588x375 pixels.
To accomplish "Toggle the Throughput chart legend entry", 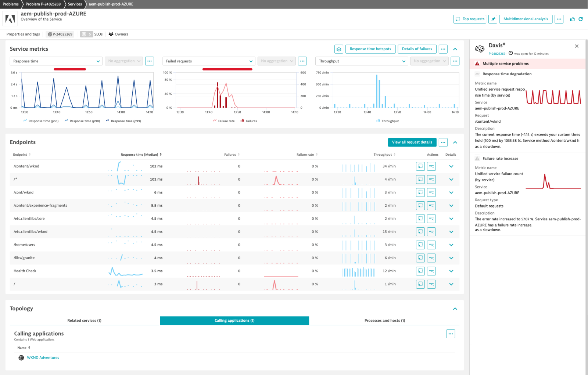I will coord(387,120).
